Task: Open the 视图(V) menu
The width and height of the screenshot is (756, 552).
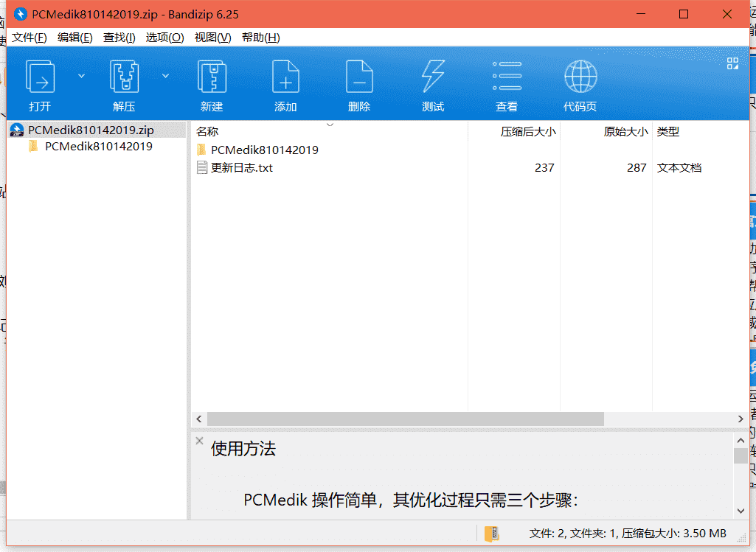Action: tap(212, 38)
